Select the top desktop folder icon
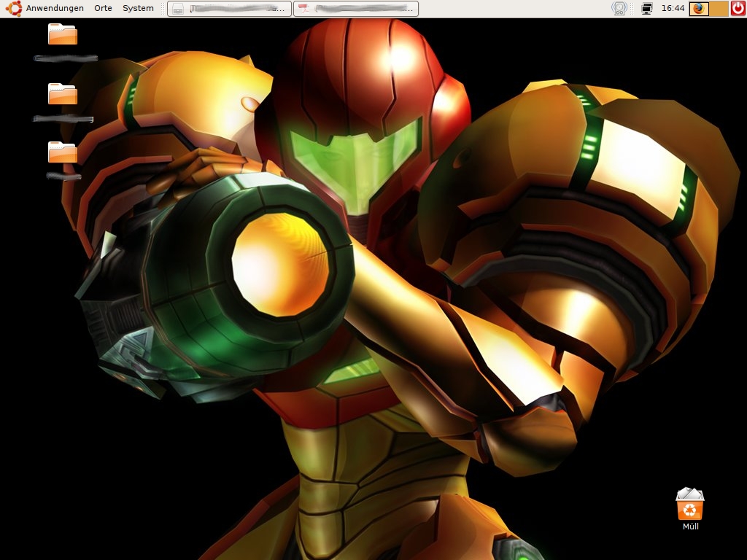Screen dimensions: 747x560 (63, 34)
